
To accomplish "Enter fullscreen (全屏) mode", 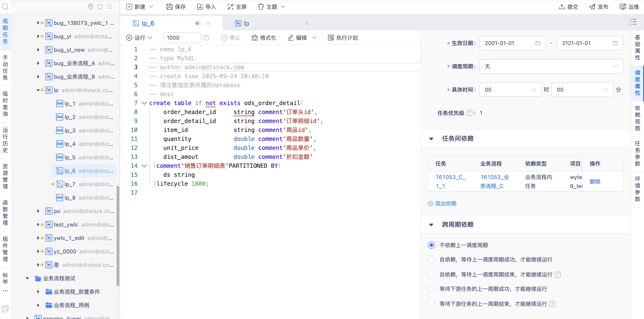I will [237, 7].
